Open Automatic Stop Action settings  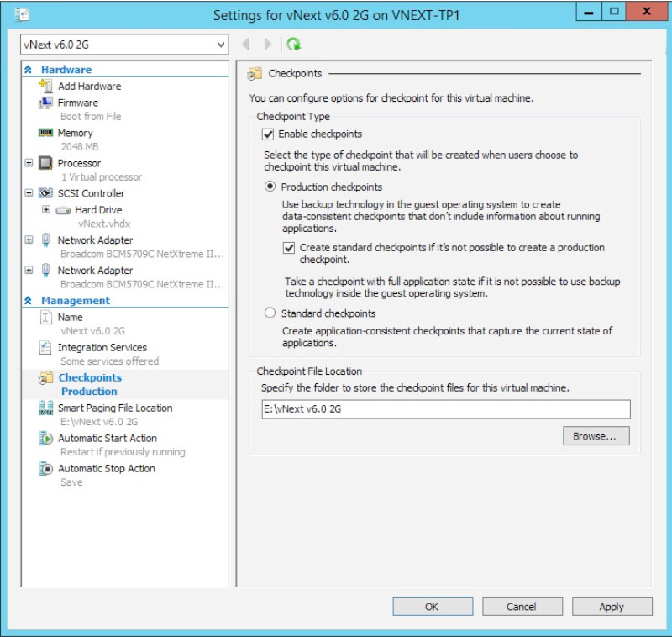pyautogui.click(x=107, y=468)
